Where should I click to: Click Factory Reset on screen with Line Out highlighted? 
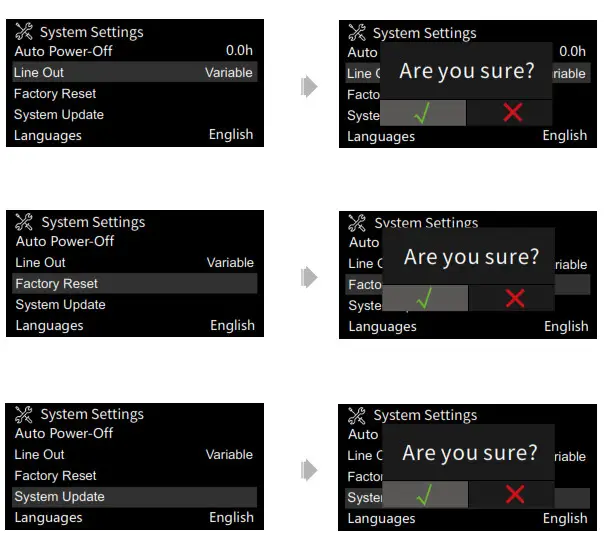[x=55, y=93]
